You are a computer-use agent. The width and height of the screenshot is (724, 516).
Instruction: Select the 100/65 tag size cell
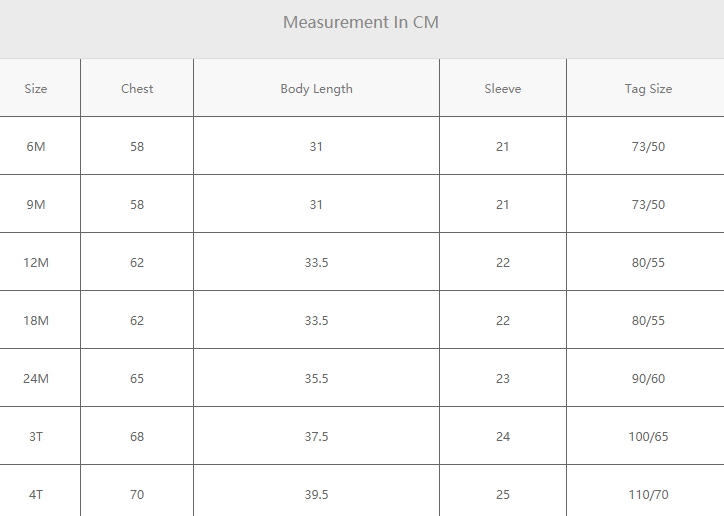pos(648,436)
